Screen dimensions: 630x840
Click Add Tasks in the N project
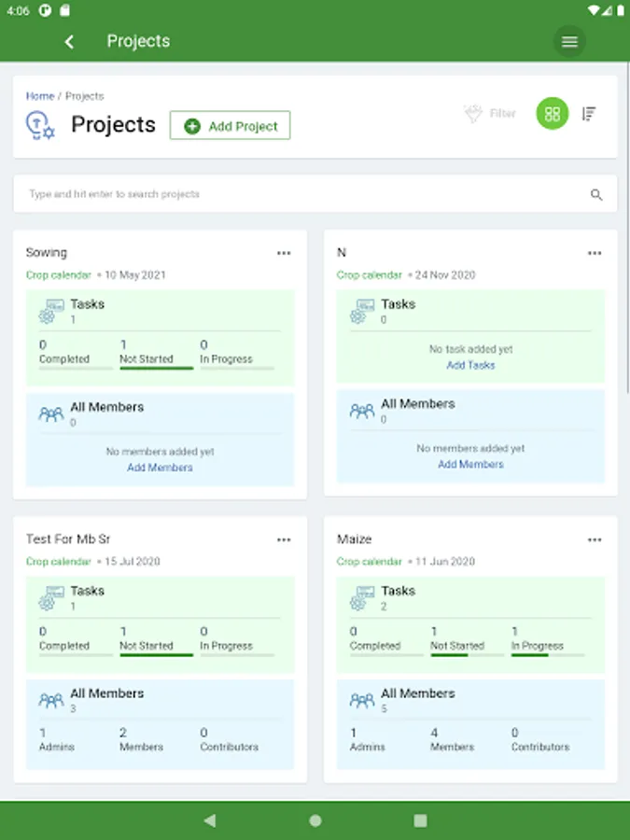[470, 365]
